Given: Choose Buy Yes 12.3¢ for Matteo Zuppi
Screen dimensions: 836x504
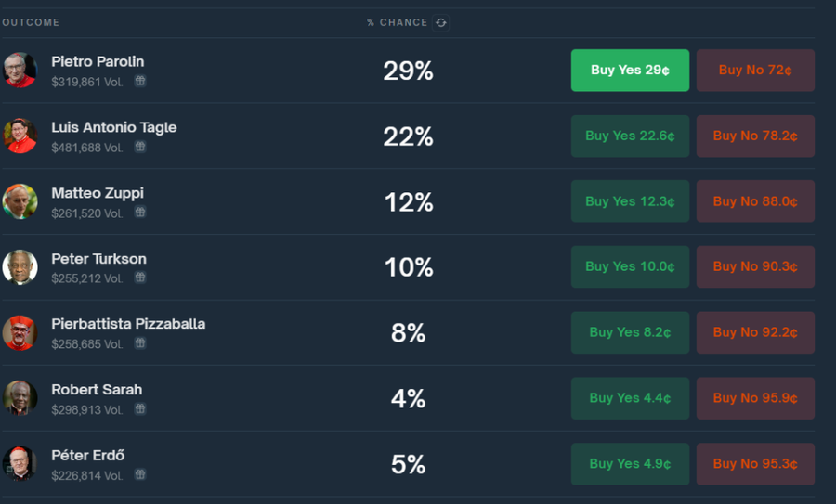Looking at the screenshot, I should (630, 201).
